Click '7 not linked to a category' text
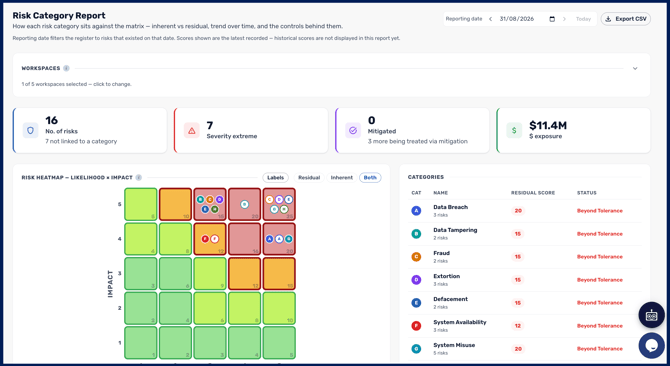 click(81, 141)
